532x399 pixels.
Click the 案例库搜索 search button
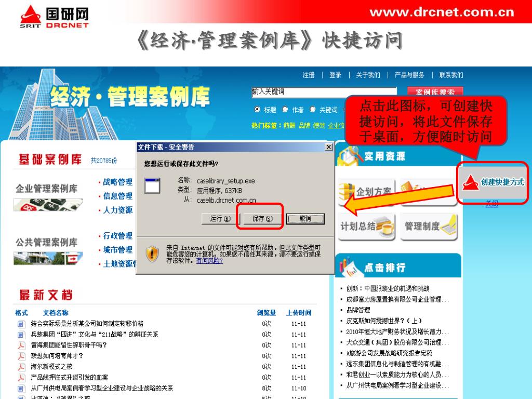[435, 92]
